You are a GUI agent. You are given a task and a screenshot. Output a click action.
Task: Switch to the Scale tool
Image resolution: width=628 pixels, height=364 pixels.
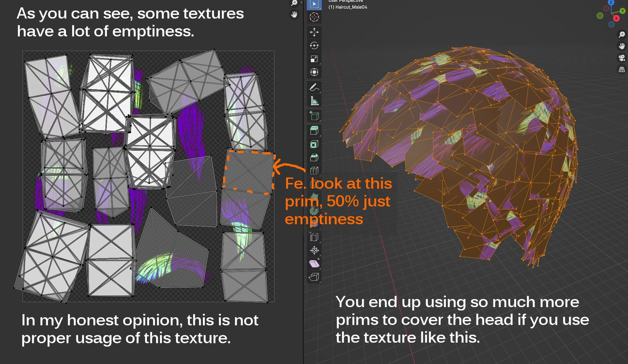tap(314, 59)
